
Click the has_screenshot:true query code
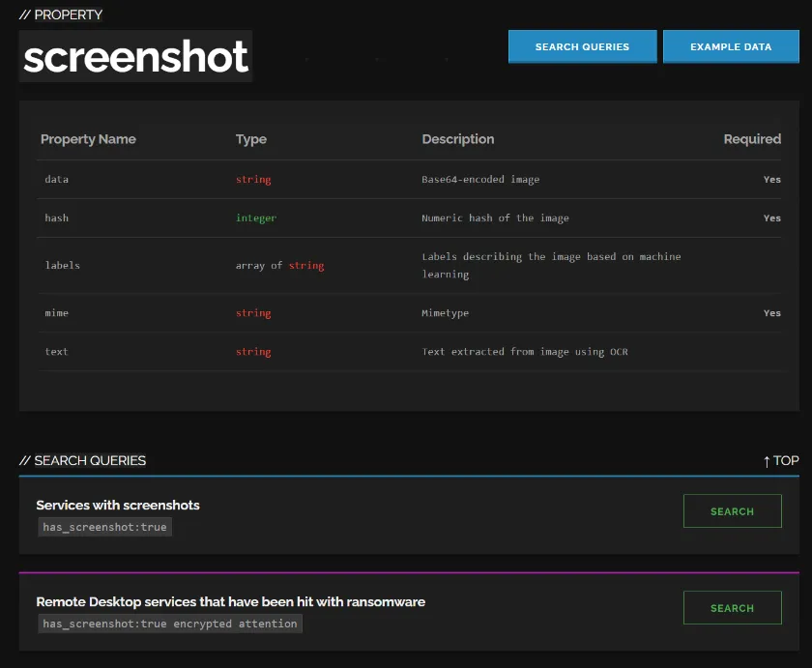[106, 527]
